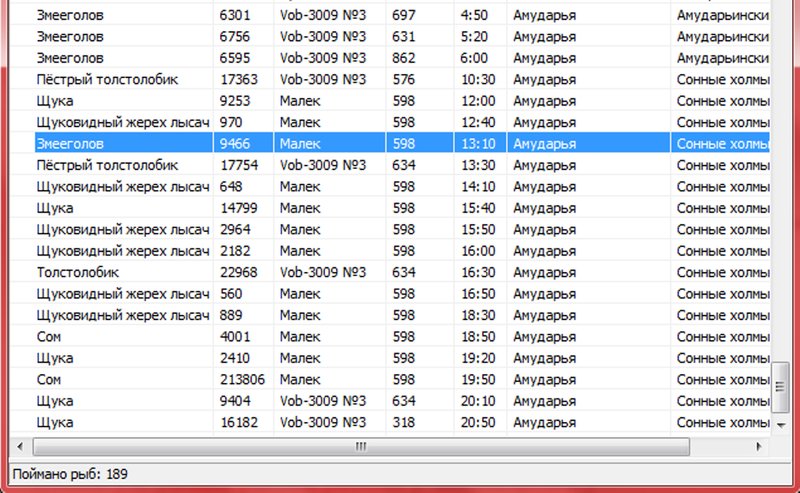Screen dimensions: 800x493
Task: Click the horizontal scrollbar left arrow
Action: pyautogui.click(x=20, y=447)
